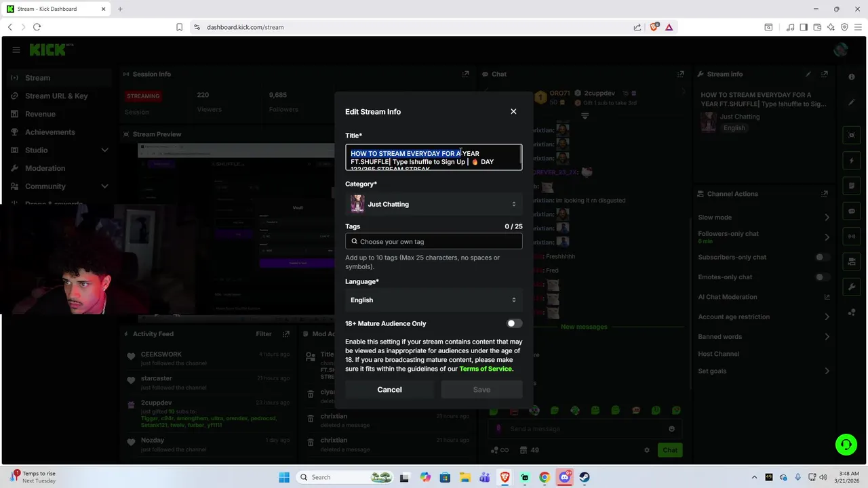The image size is (868, 488).
Task: Click the document icon in right rail
Action: (852, 186)
